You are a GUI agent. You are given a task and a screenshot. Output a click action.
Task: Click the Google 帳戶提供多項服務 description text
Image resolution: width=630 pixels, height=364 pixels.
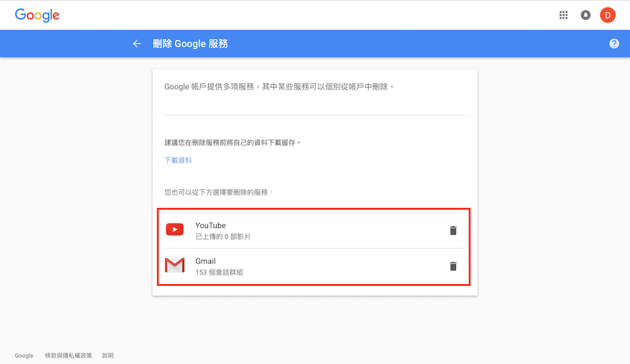(x=279, y=87)
